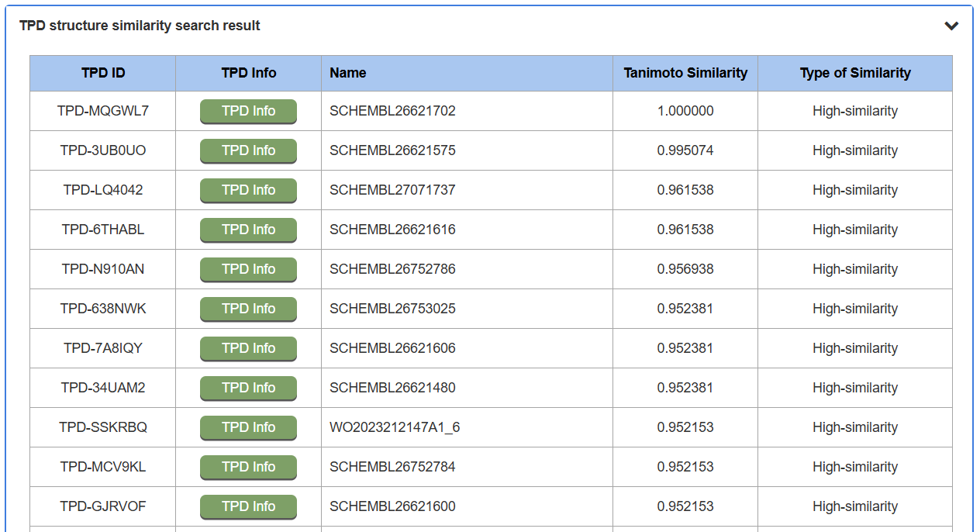Collapse the TPD structure similarity search result panel
This screenshot has width=980, height=532.
[951, 26]
